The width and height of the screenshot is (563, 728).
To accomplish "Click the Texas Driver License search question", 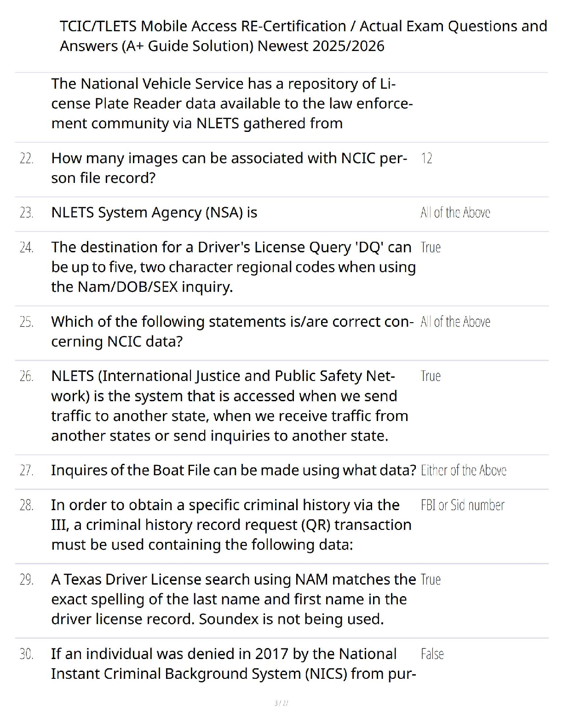I will pos(233,599).
